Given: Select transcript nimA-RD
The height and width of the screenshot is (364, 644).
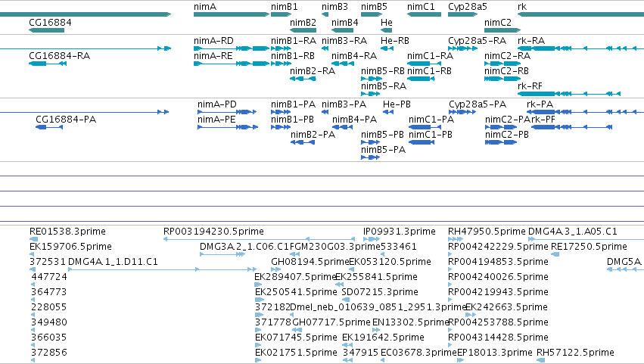Looking at the screenshot, I should tap(232, 48).
